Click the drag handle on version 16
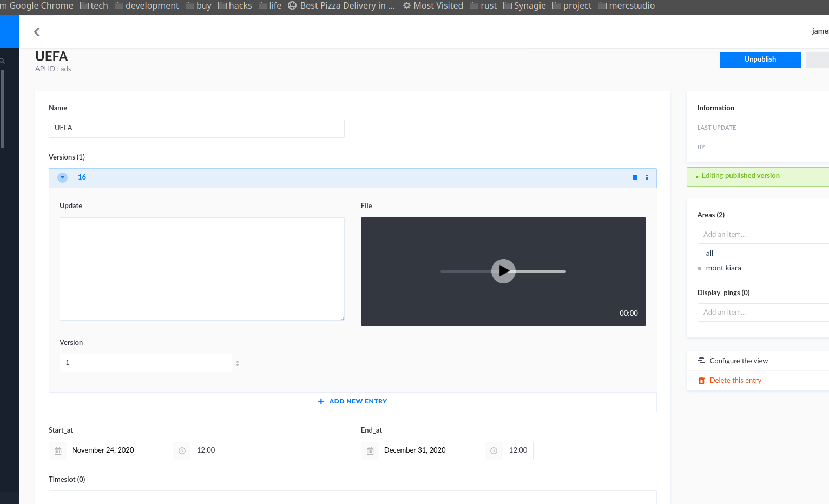Screen dimensions: 829x504 [x=647, y=177]
